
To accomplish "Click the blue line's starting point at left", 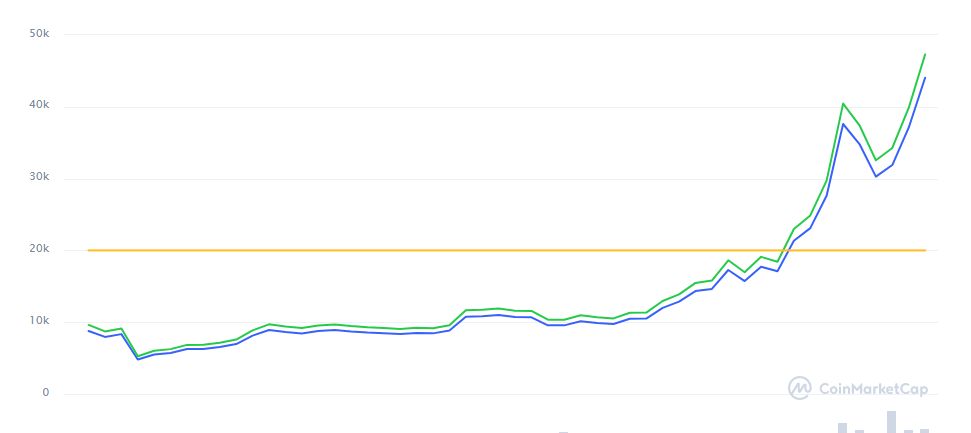I will (x=89, y=331).
